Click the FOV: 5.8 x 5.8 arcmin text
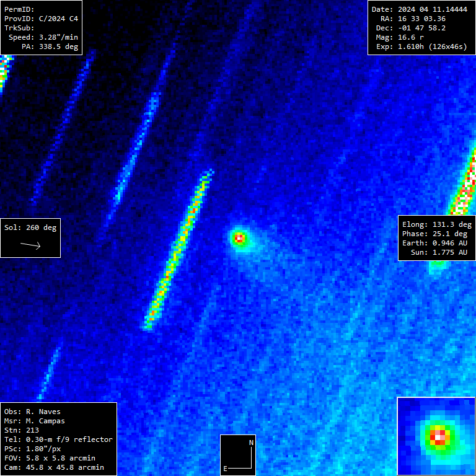Viewport: 476px width, 476px height. click(50, 458)
